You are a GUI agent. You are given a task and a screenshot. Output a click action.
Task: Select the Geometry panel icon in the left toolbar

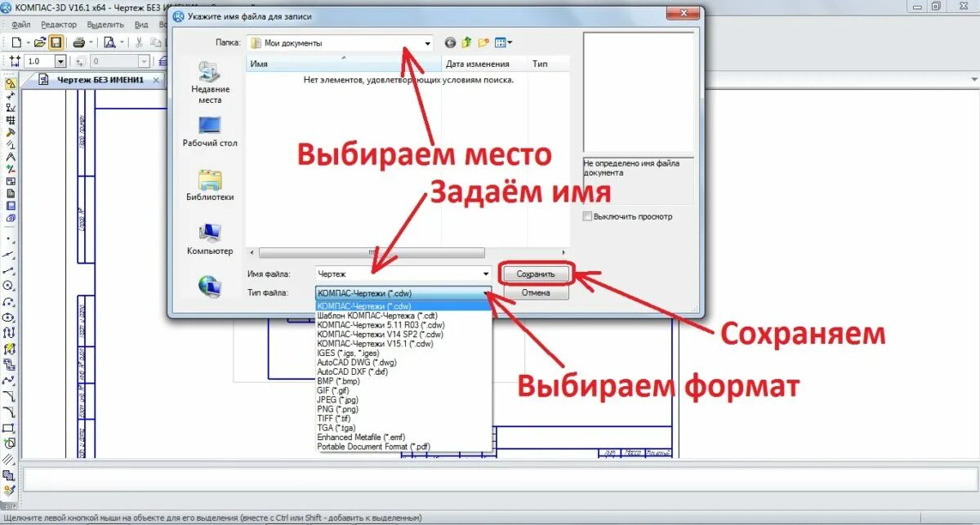(x=11, y=83)
